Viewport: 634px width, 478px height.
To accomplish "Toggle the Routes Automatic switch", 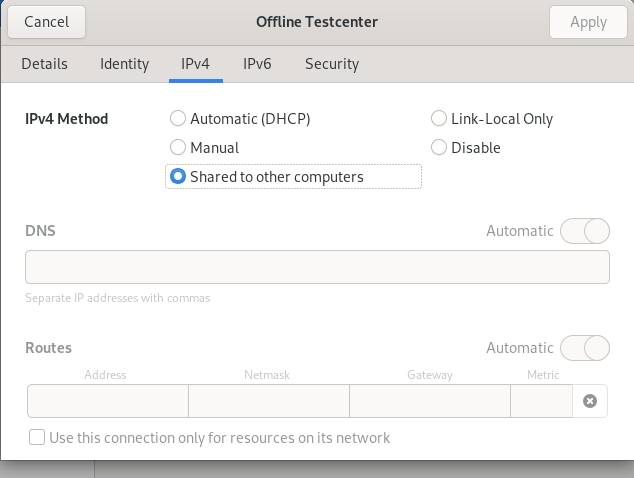I will [x=584, y=348].
